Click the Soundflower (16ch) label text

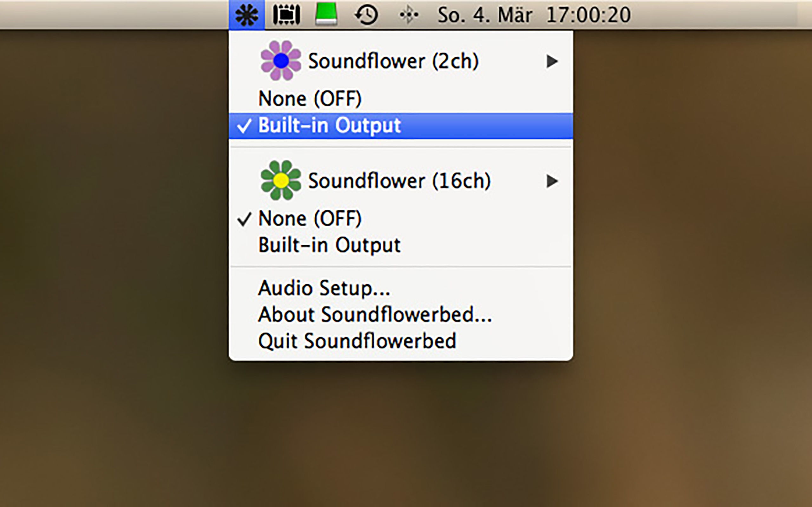(399, 181)
